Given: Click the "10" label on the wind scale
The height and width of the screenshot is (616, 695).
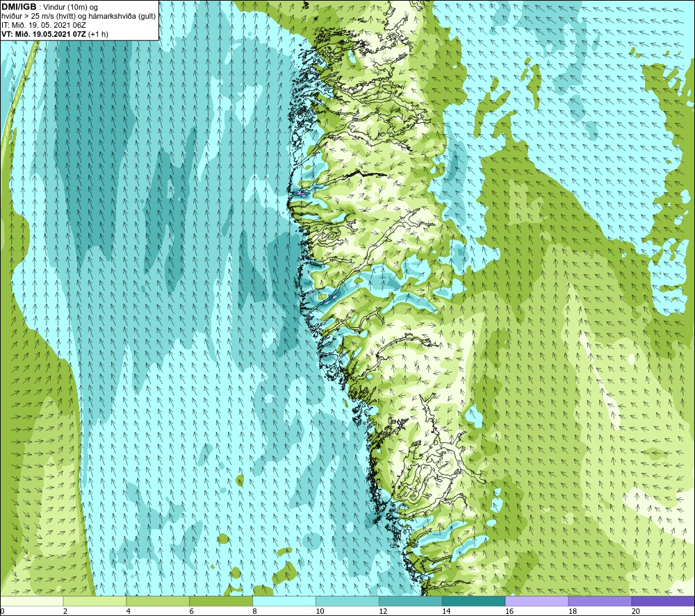Looking at the screenshot, I should click(x=320, y=612).
